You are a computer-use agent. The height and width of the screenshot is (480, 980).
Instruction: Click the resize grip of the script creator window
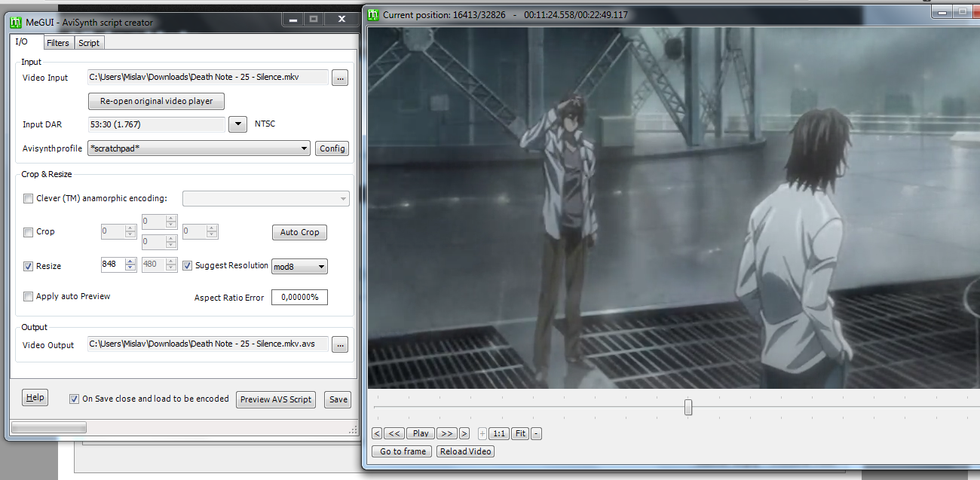coord(353,430)
